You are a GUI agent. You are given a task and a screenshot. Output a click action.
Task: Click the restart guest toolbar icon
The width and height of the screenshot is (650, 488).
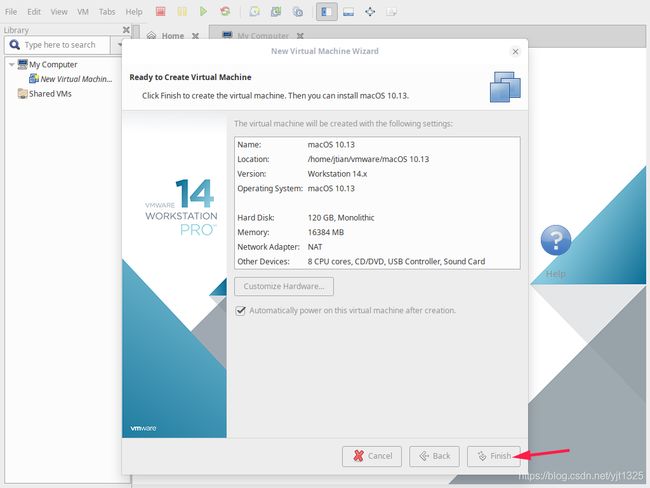click(225, 12)
